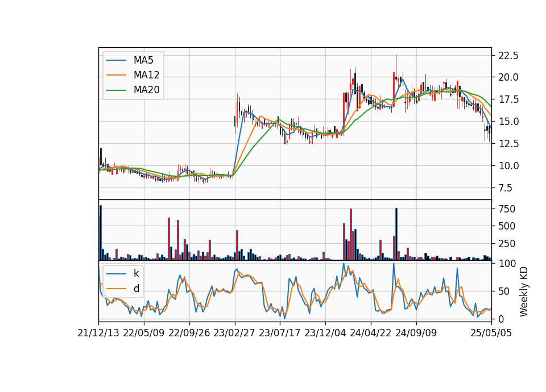Click the 17.5 price axis label
Viewport: 546px width, 392px height.
tap(508, 99)
